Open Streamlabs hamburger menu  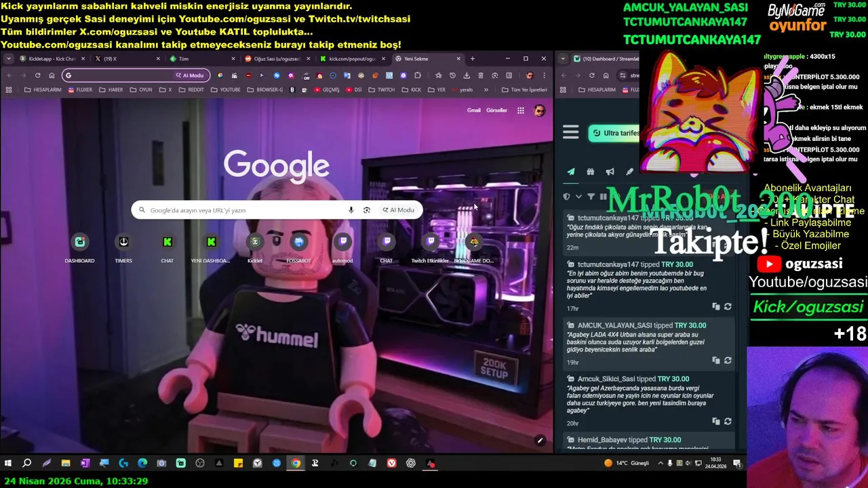pos(571,133)
